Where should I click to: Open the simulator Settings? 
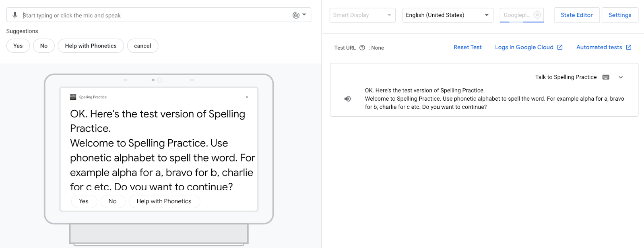pyautogui.click(x=620, y=15)
